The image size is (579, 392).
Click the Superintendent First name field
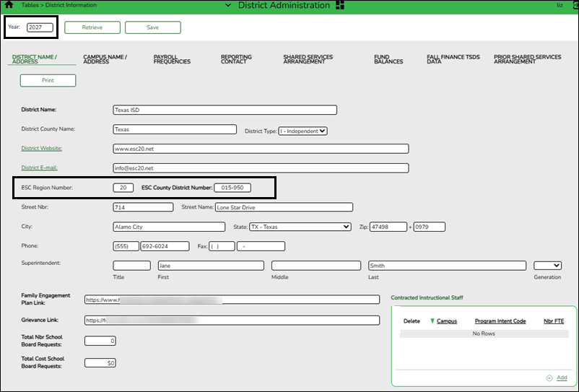(211, 266)
